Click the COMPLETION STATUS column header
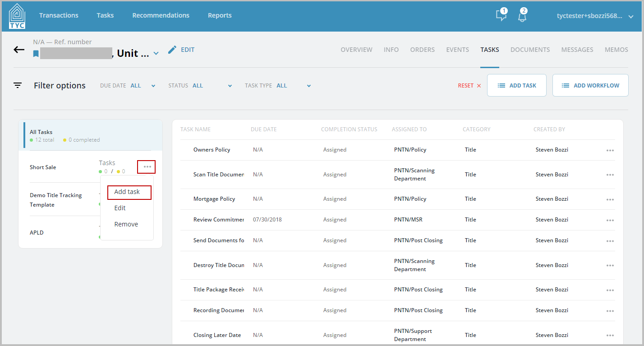The width and height of the screenshot is (644, 346). [349, 129]
